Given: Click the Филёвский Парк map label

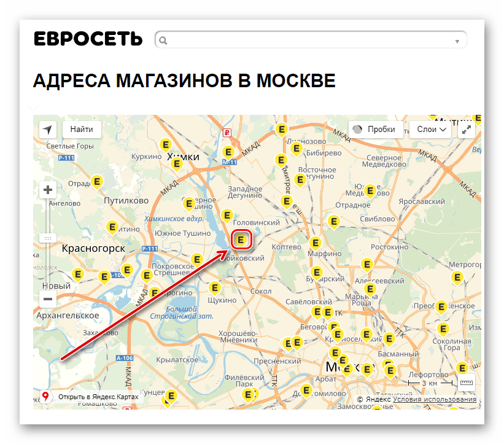Looking at the screenshot, I should 244,381.
